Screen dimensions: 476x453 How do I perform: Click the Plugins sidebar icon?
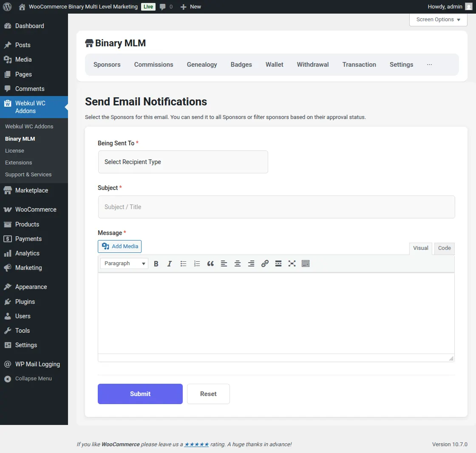[8, 302]
